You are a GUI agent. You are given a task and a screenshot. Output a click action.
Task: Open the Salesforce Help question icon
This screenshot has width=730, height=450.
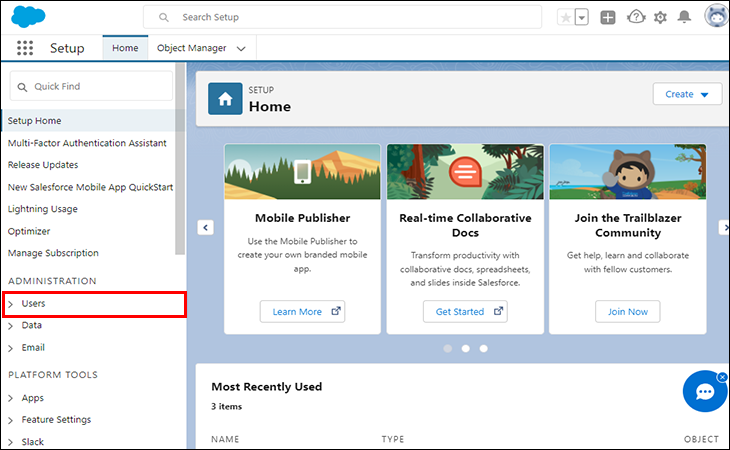635,17
